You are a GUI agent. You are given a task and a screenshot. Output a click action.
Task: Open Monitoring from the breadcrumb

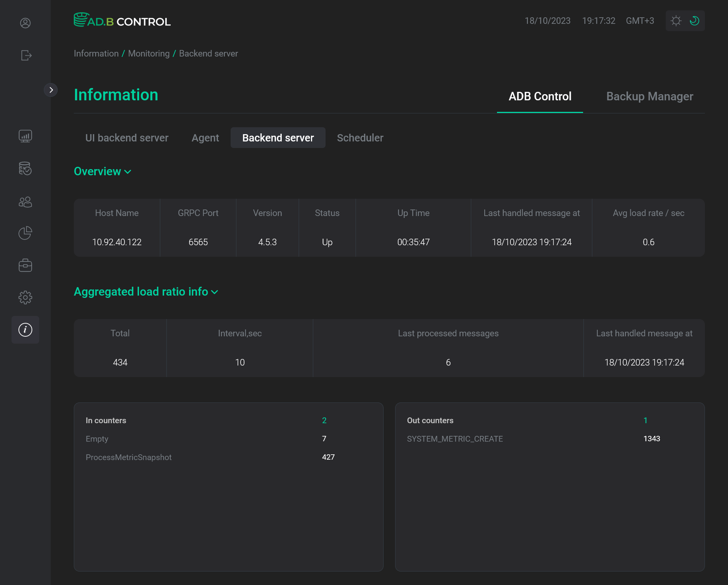coord(149,53)
